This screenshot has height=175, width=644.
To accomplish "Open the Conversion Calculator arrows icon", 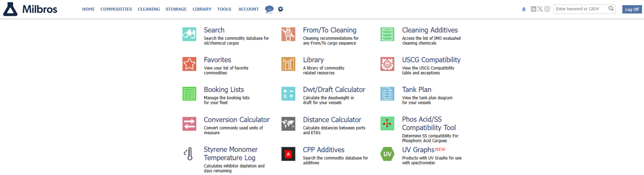I will click(x=189, y=124).
